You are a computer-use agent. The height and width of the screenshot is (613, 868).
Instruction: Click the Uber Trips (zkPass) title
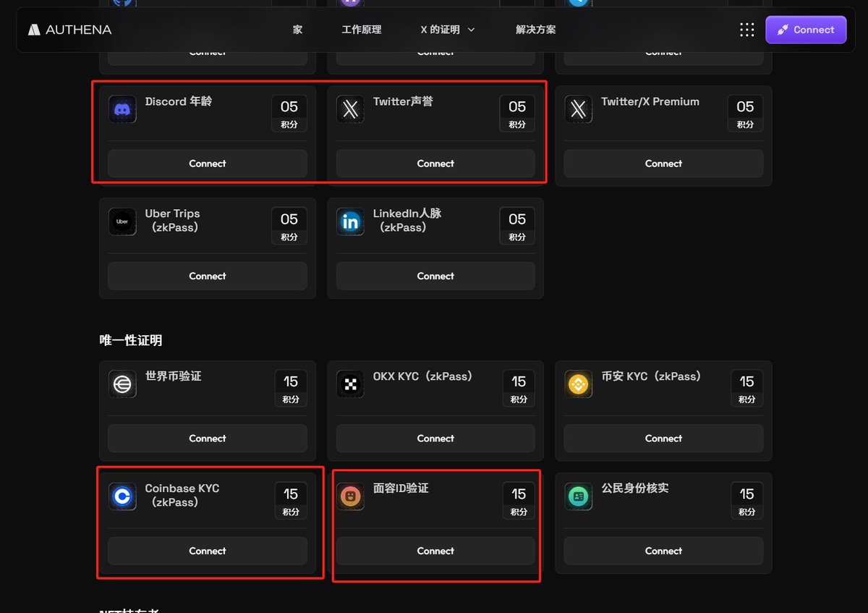pyautogui.click(x=172, y=220)
